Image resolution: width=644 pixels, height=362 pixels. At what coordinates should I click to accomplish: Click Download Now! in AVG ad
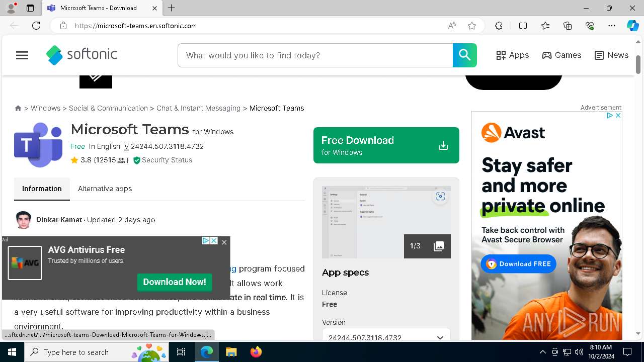[x=175, y=282]
